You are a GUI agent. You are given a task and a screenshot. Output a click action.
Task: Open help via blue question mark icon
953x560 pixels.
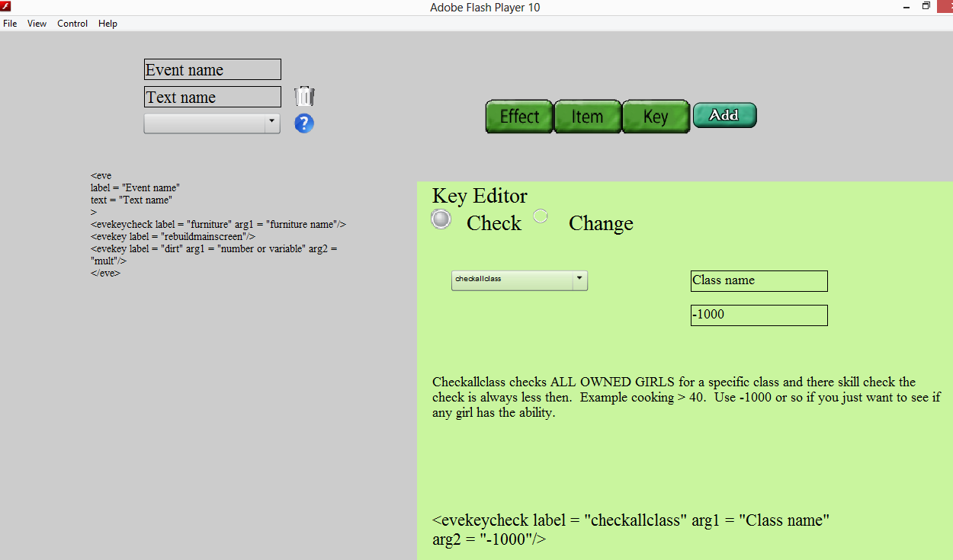[304, 123]
